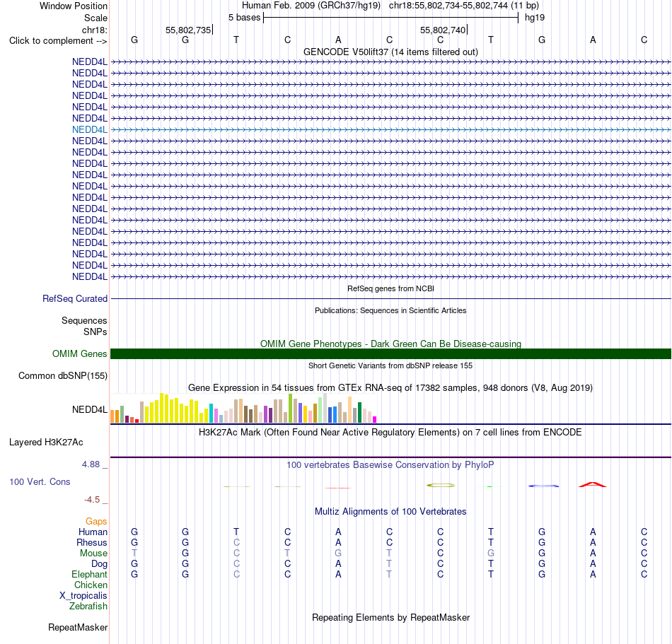Click the Elephant alignment row label

click(x=89, y=574)
